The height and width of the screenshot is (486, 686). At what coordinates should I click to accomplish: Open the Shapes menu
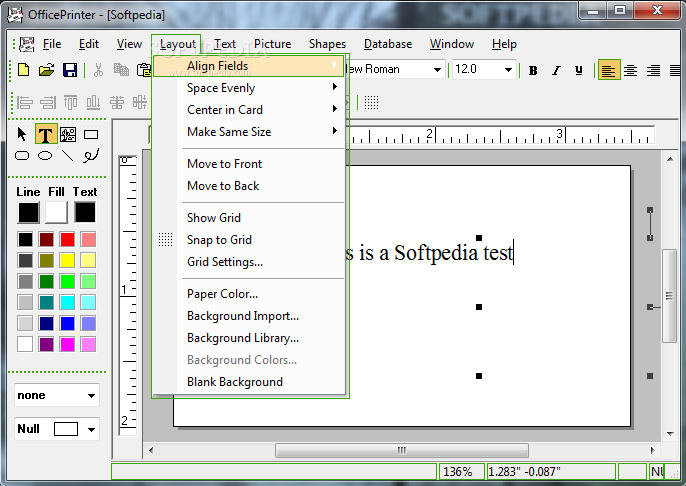327,44
